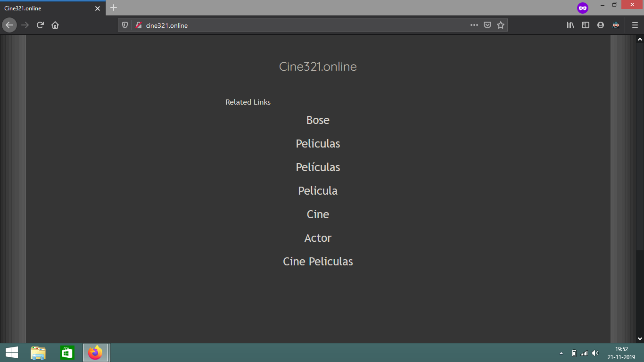Open the Pelicula related link
The height and width of the screenshot is (362, 644).
click(x=318, y=191)
